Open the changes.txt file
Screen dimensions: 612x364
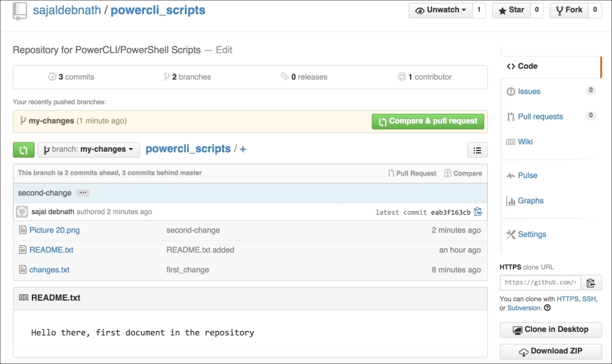coord(50,270)
